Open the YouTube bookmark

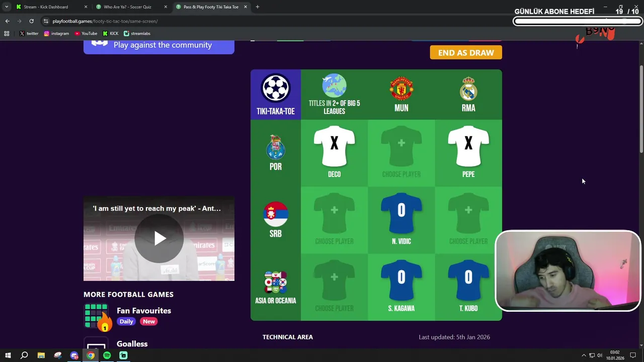click(x=86, y=34)
